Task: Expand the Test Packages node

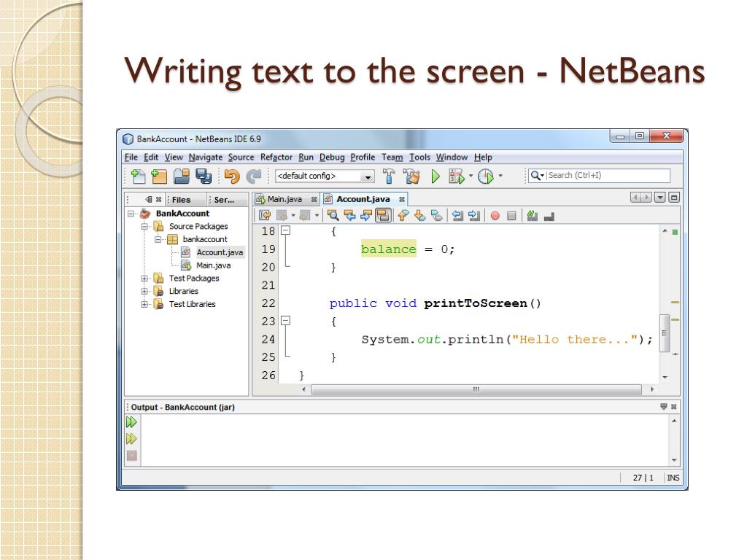Action: click(144, 278)
